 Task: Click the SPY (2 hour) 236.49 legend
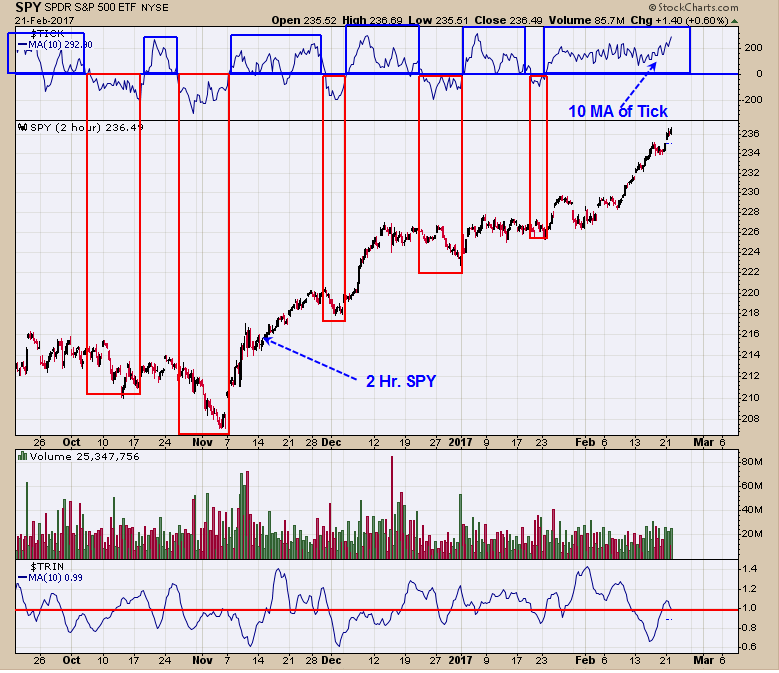[x=87, y=128]
